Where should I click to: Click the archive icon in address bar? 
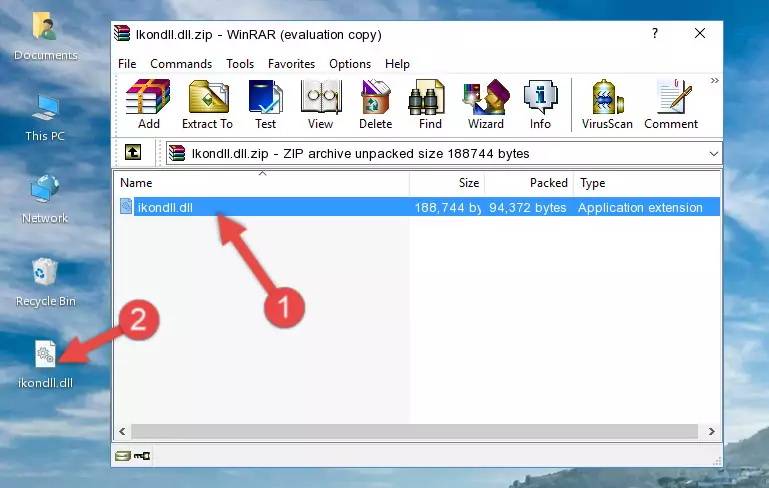pos(177,154)
